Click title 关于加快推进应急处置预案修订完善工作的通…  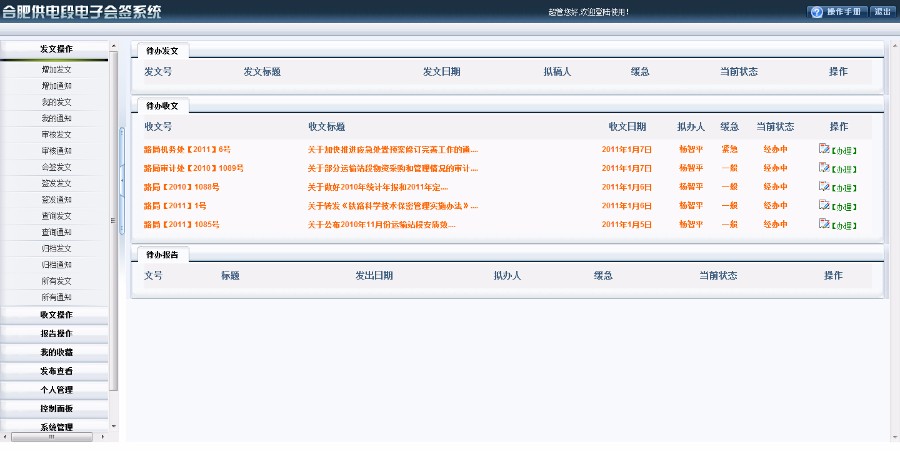(393, 149)
